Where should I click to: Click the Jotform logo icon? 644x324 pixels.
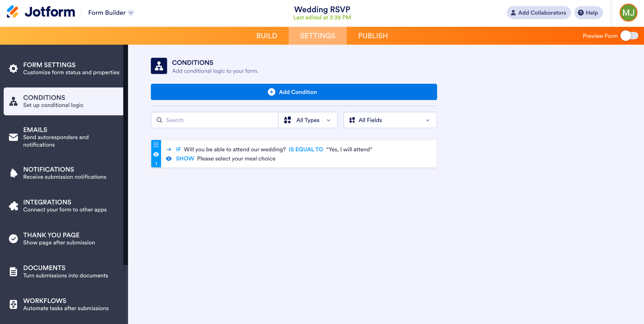[13, 12]
